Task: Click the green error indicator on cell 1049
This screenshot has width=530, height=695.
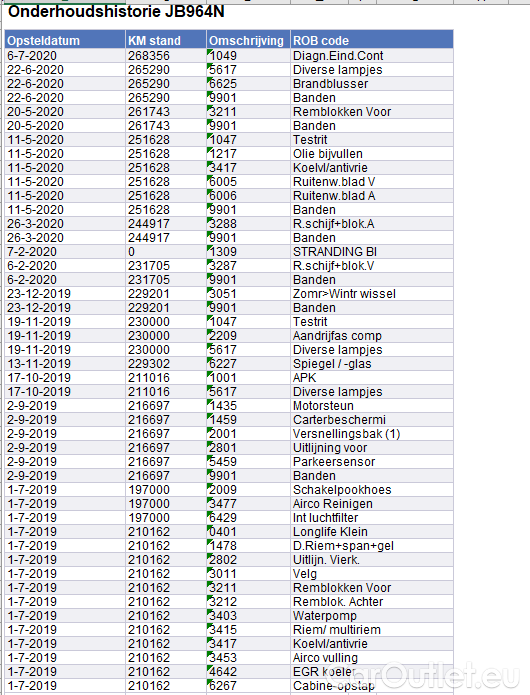Action: tap(209, 51)
